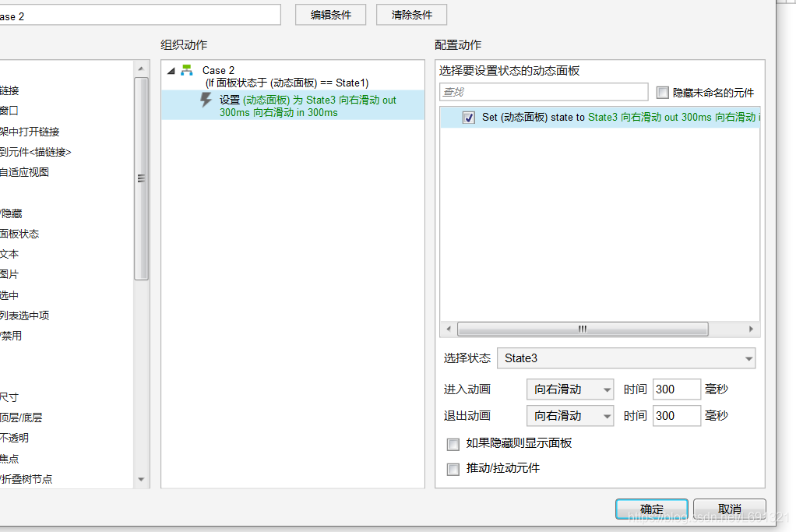Enable 如果隐藏则显示面板 checkbox
796x532 pixels.
[x=453, y=445]
